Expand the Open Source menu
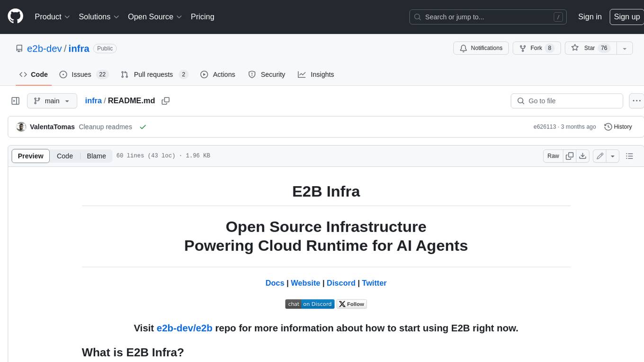The image size is (644, 362). [x=155, y=17]
